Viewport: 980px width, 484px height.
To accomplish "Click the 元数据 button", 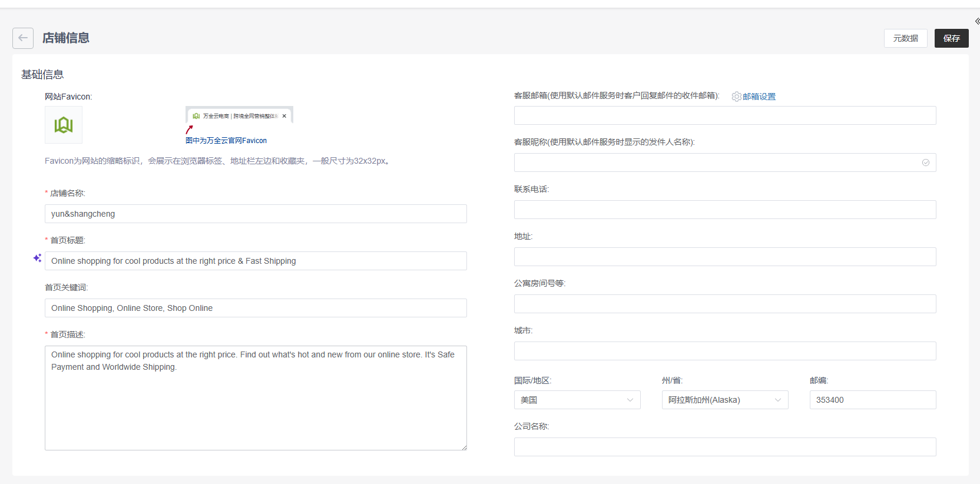I will click(x=905, y=38).
